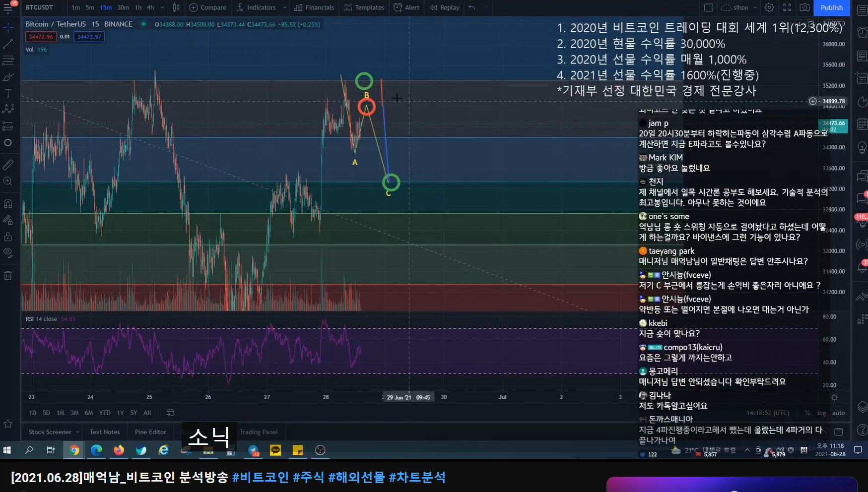Open the hotlists flame icon panel

[x=862, y=101]
